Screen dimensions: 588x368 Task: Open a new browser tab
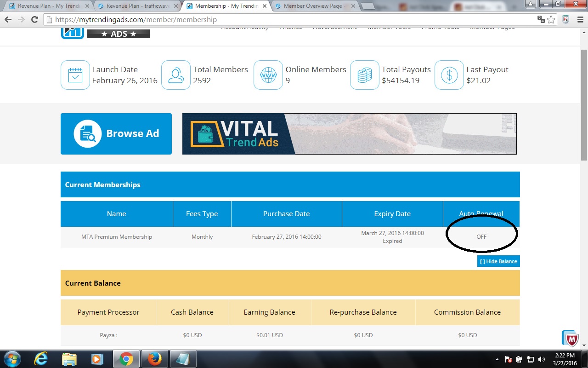click(x=368, y=6)
